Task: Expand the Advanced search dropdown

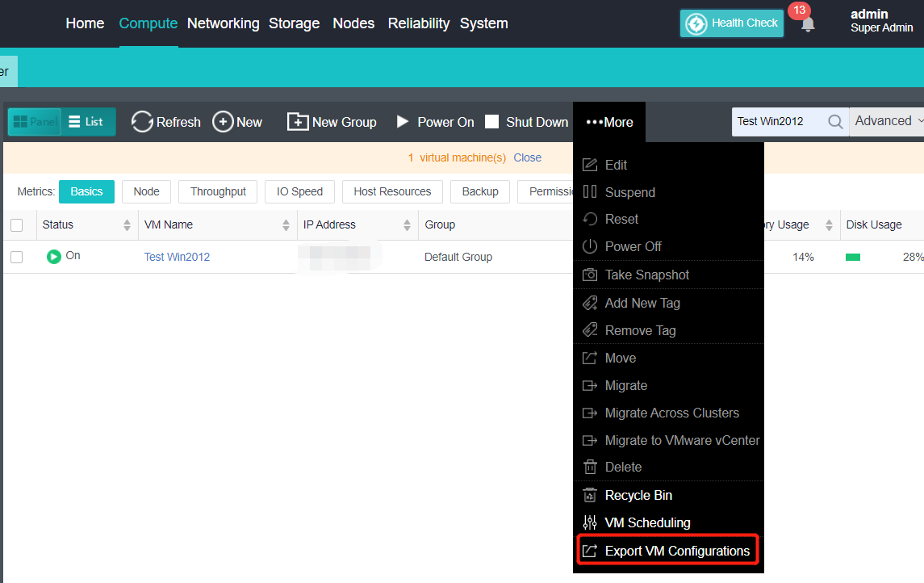Action: click(x=888, y=121)
